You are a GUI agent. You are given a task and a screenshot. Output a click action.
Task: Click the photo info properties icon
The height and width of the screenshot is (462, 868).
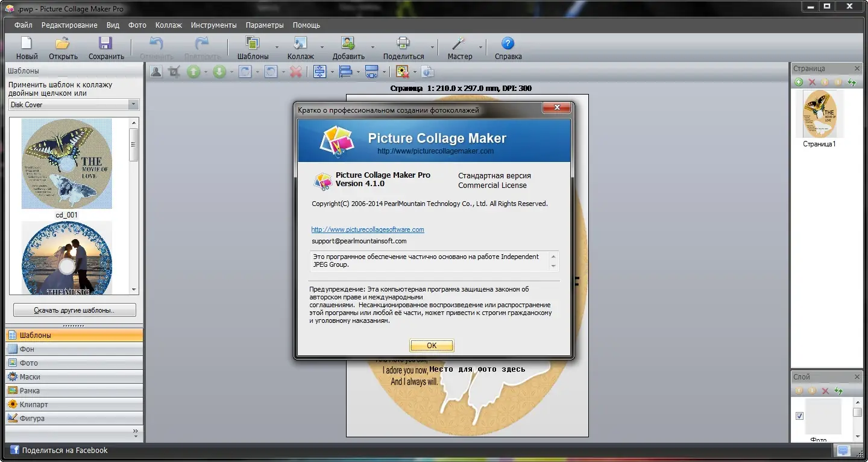[427, 72]
